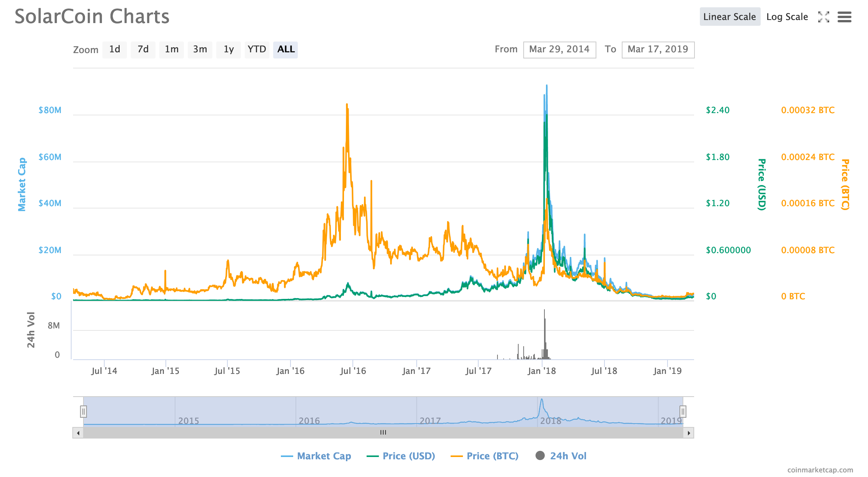868x477 pixels.
Task: Set zoom to 1y
Action: [229, 50]
